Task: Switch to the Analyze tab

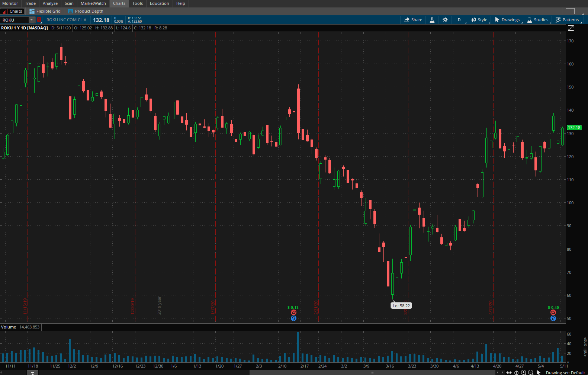Action: pos(50,3)
